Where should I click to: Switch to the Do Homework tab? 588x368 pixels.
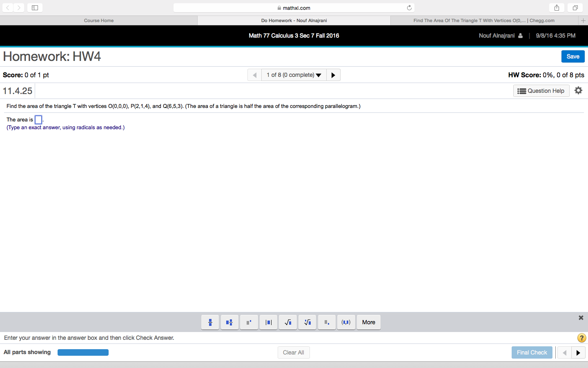click(294, 20)
